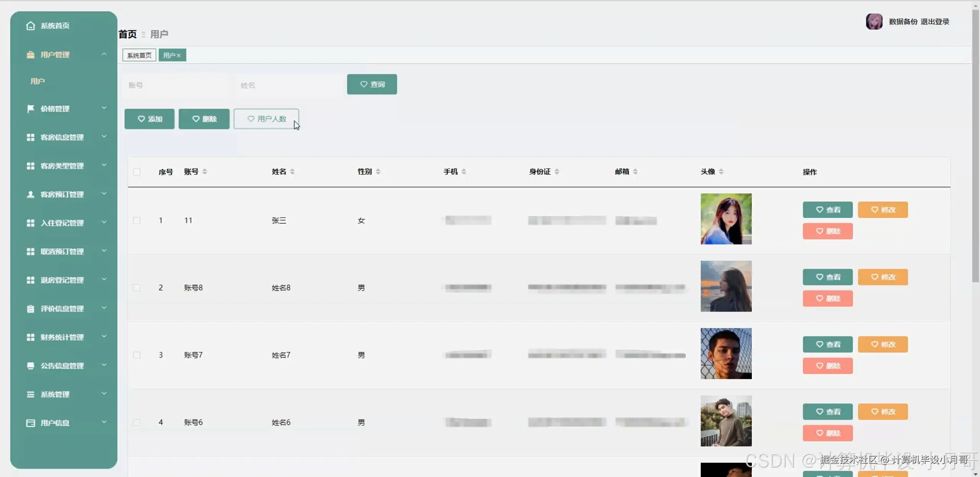Click the 用户人数 button
The height and width of the screenshot is (477, 980).
click(266, 119)
